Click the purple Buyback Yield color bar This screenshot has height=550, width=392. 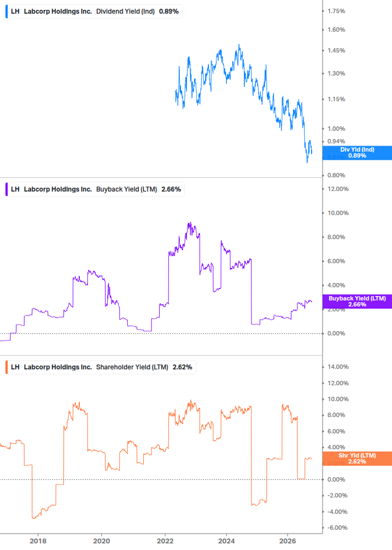(7, 189)
